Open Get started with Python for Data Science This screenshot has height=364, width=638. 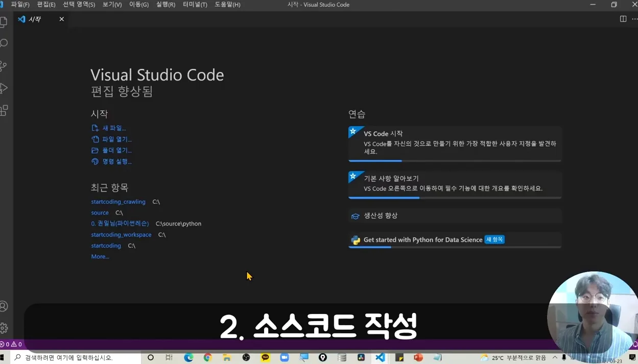click(455, 240)
